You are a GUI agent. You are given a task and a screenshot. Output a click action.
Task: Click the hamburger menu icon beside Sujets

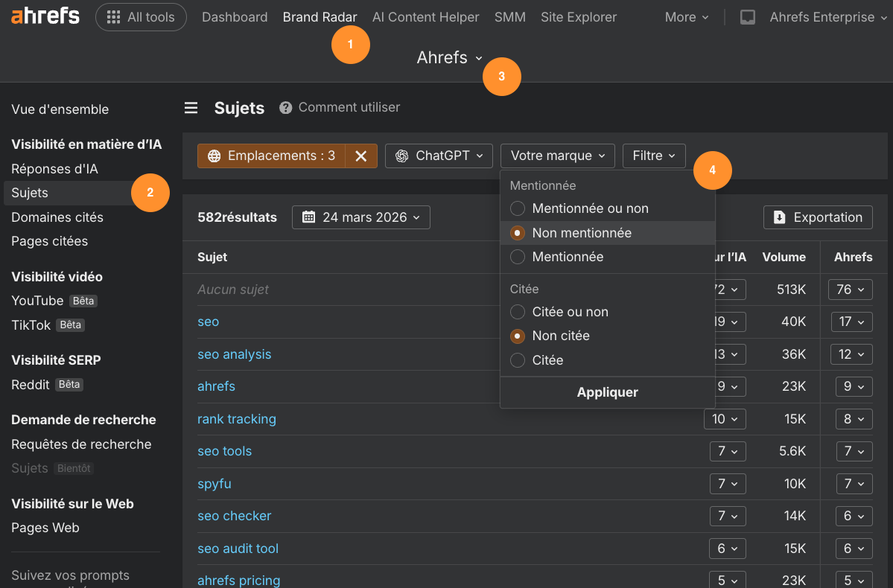pyautogui.click(x=191, y=108)
